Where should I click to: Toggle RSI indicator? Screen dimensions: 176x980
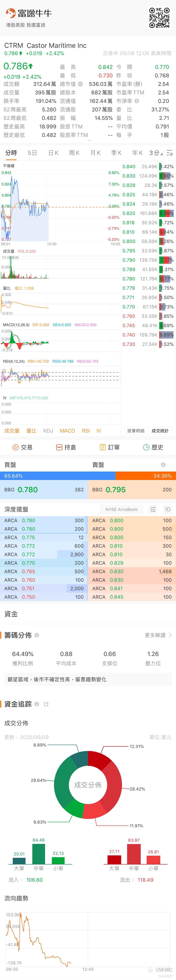tap(86, 431)
